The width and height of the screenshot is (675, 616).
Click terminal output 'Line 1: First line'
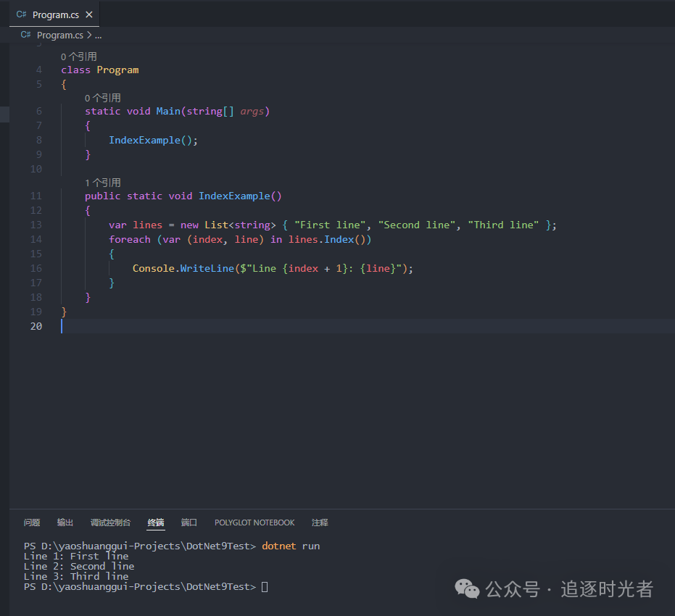pos(76,556)
